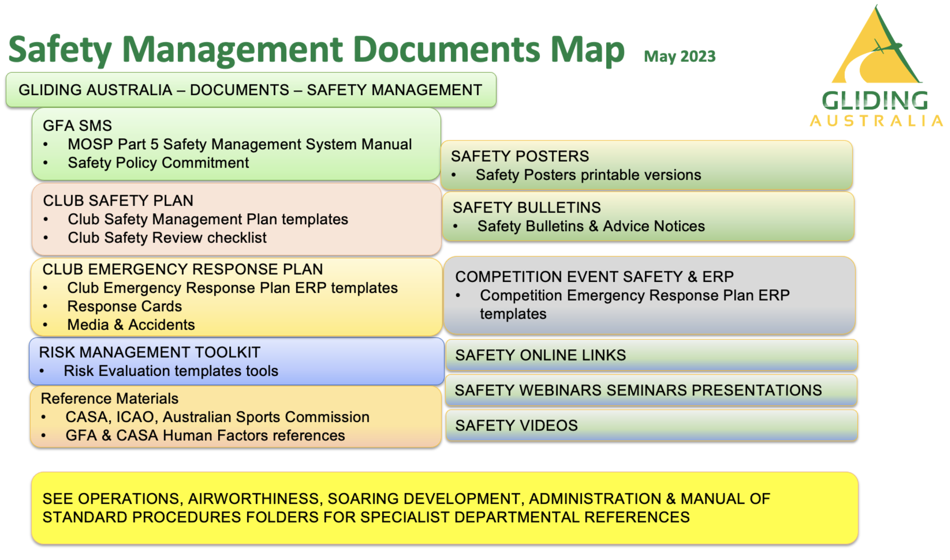Select the 'Response Cards' item

point(124,306)
